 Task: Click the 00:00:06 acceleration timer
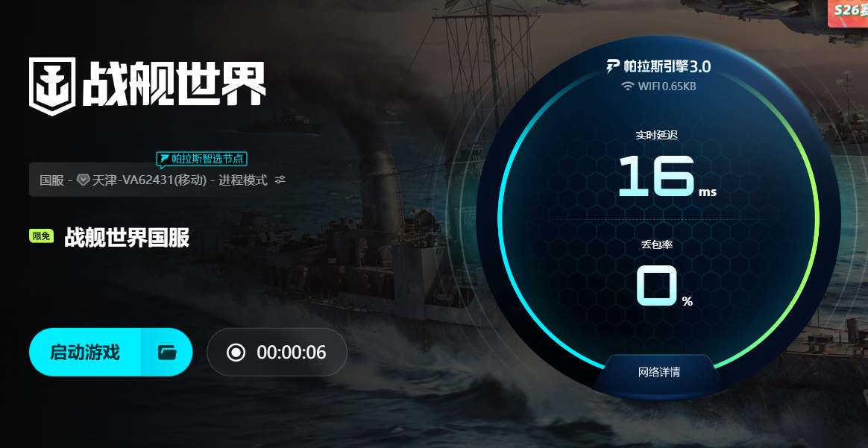(x=292, y=353)
